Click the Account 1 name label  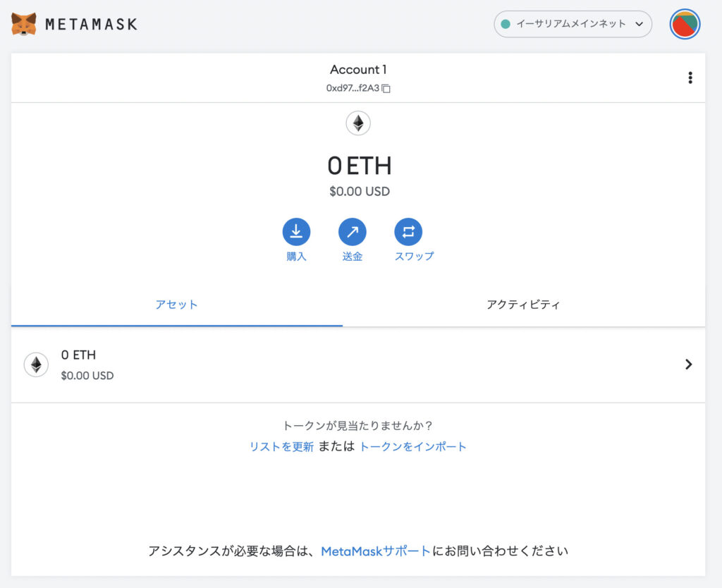tap(358, 70)
